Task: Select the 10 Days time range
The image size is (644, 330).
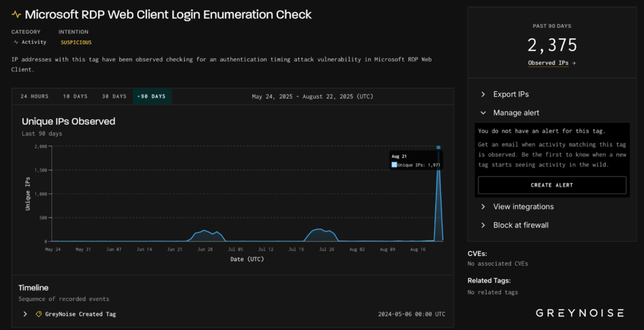Action: [75, 96]
